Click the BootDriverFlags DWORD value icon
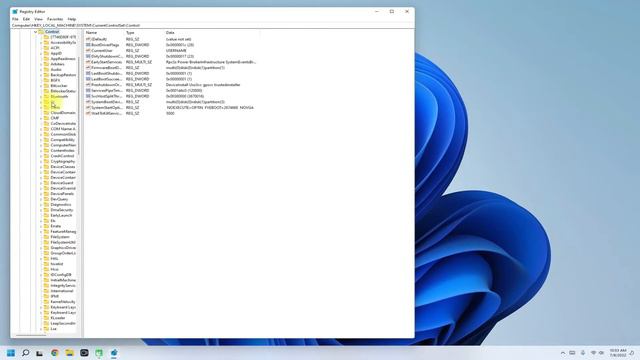The height and width of the screenshot is (360, 640). 88,45
